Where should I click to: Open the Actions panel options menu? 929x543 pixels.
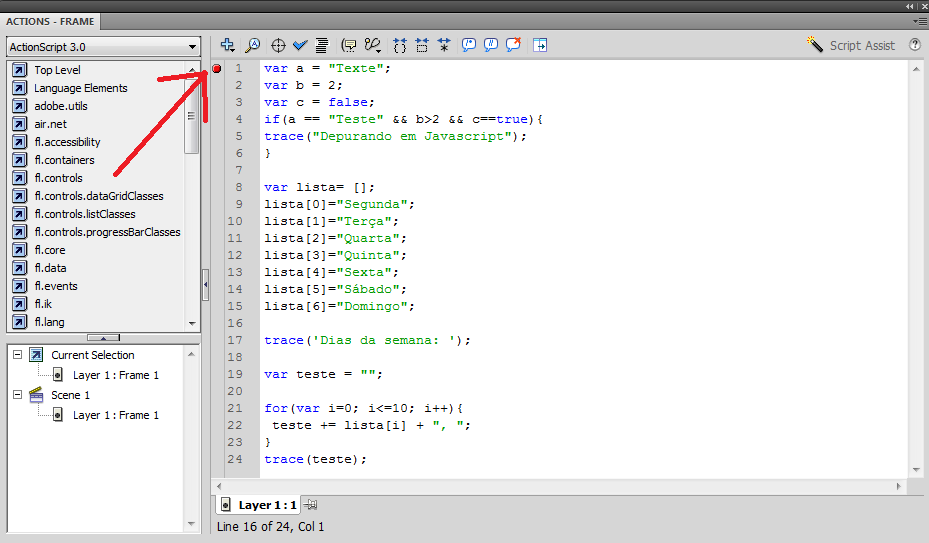coord(918,21)
